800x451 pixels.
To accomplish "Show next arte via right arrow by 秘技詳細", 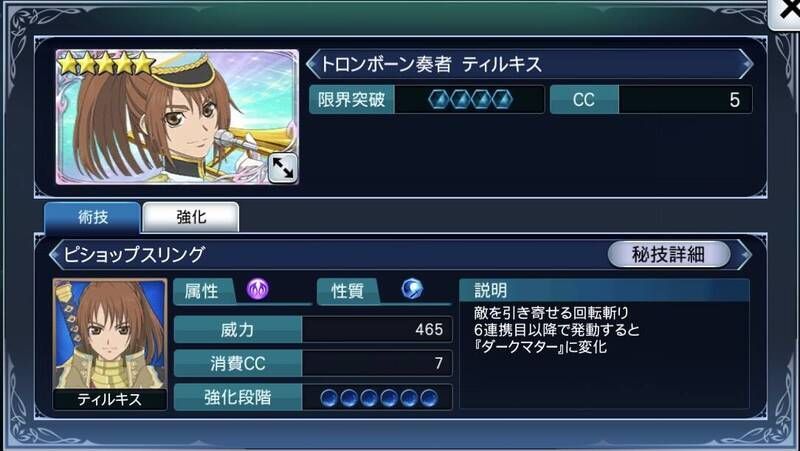I will click(745, 254).
